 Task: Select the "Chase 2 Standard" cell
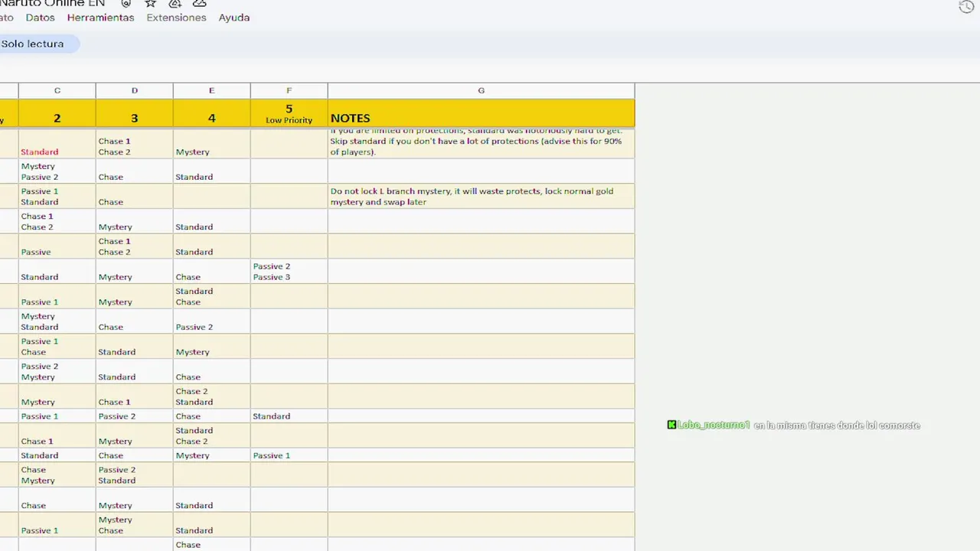212,396
